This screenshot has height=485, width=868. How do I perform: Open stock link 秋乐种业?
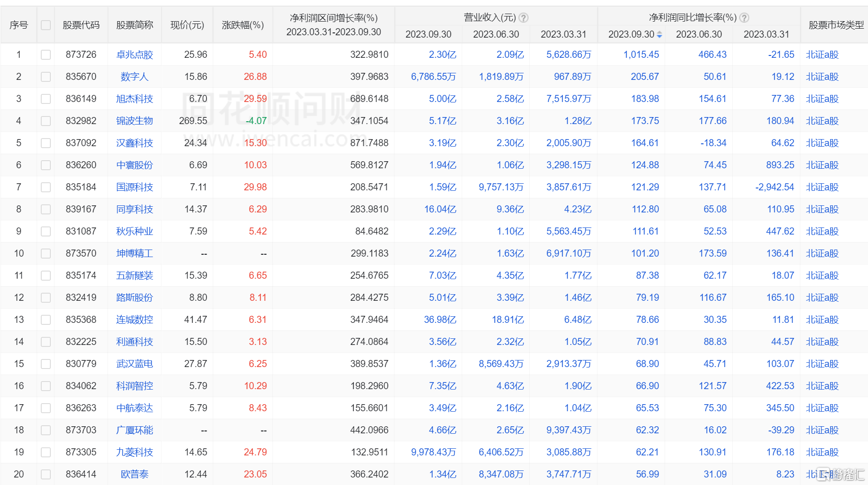(135, 232)
